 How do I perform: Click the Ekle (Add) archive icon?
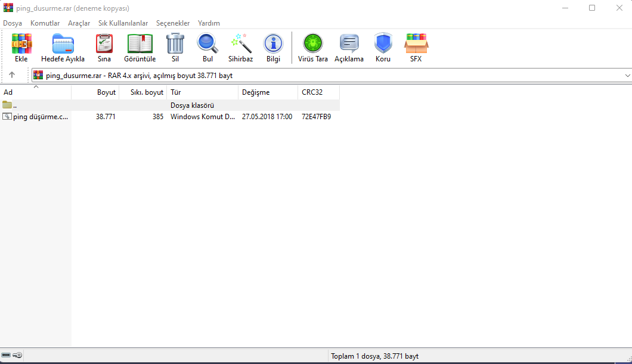pyautogui.click(x=21, y=43)
